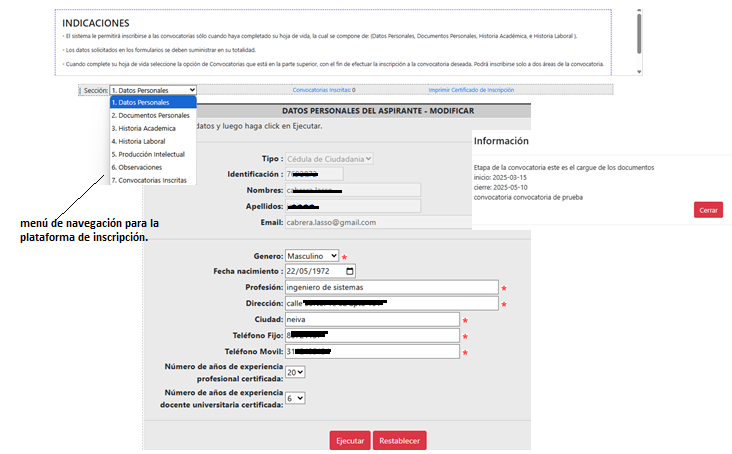Expand the Genero dropdown
The height and width of the screenshot is (454, 732).
(312, 256)
